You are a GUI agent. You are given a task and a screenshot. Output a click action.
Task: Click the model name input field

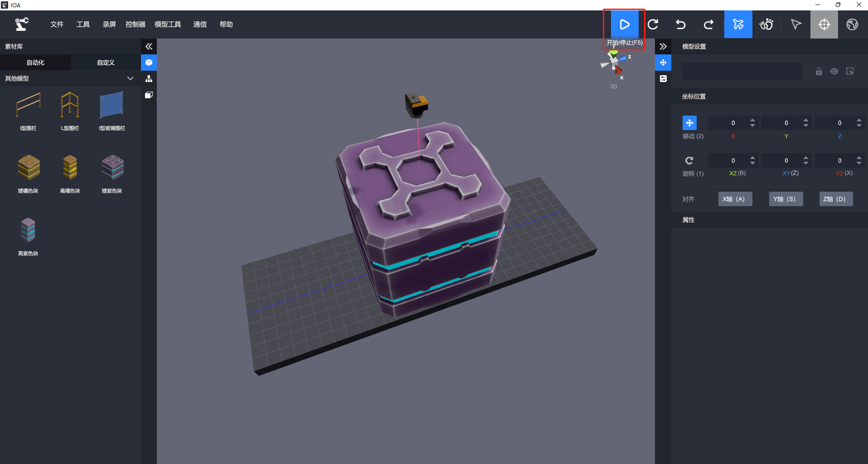tap(742, 72)
